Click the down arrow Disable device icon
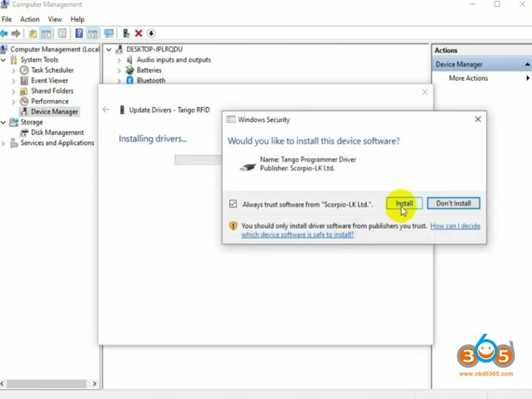 [151, 33]
